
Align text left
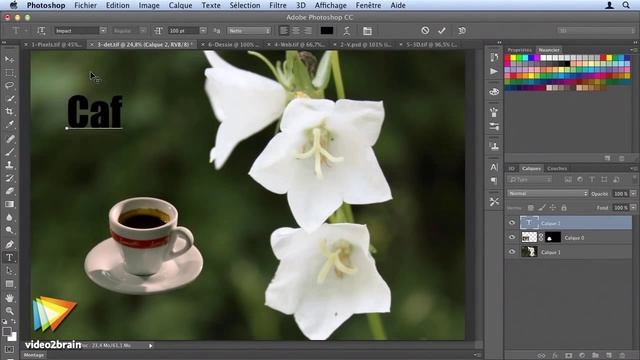[x=284, y=31]
